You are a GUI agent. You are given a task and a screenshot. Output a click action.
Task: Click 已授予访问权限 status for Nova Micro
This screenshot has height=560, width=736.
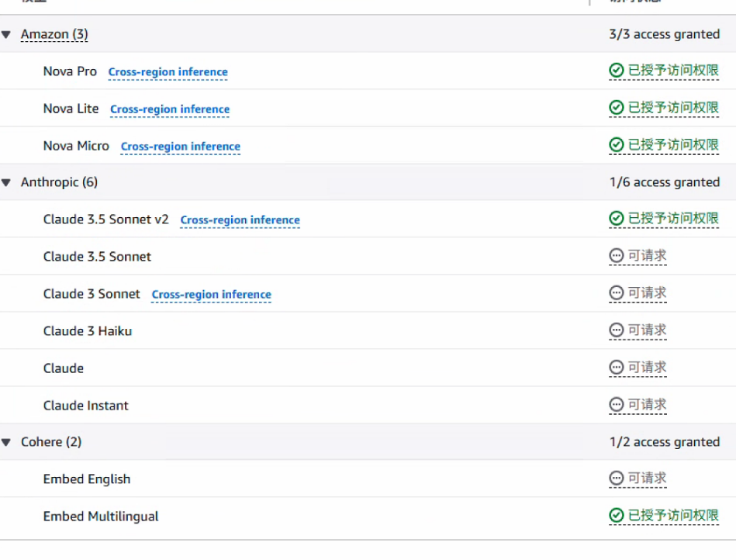673,144
